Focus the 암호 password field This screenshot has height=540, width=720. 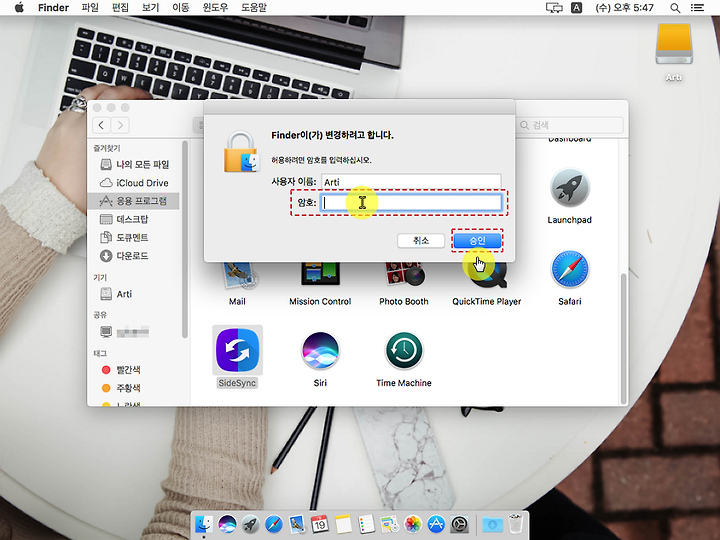point(411,202)
